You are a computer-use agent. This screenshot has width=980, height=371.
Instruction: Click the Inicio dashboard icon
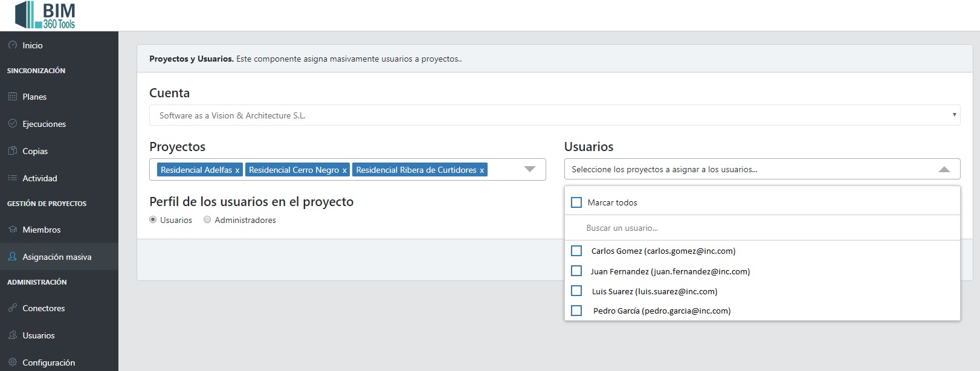(x=13, y=45)
